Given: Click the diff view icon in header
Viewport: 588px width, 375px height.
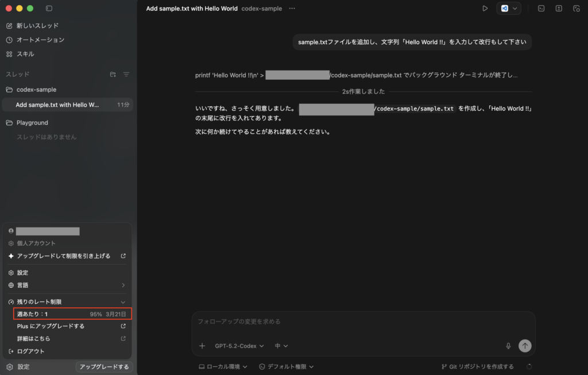Looking at the screenshot, I should 559,9.
